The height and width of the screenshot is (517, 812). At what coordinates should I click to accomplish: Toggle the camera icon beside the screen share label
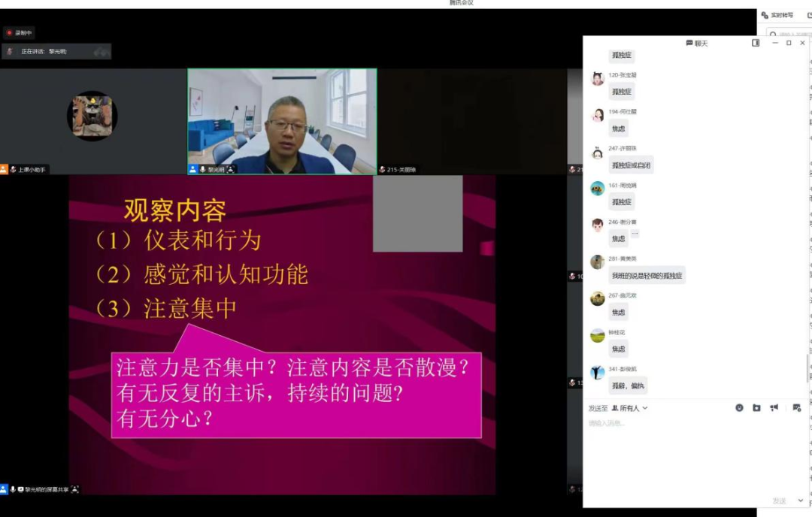click(21, 488)
